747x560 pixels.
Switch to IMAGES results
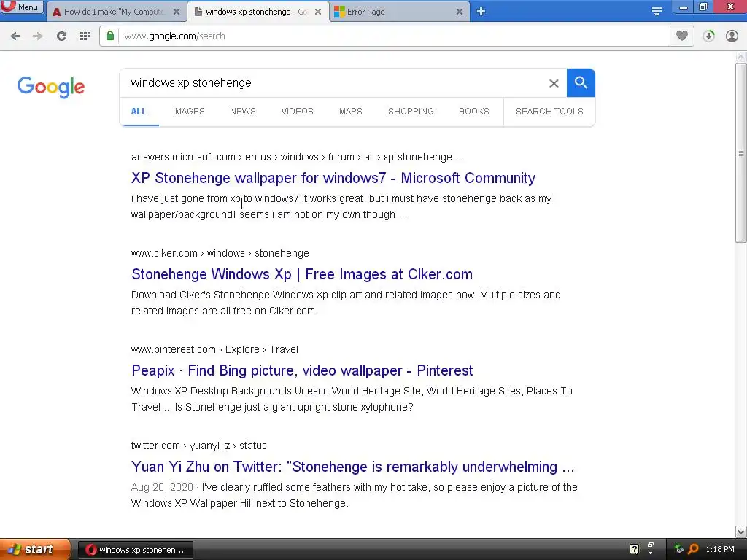(x=189, y=112)
